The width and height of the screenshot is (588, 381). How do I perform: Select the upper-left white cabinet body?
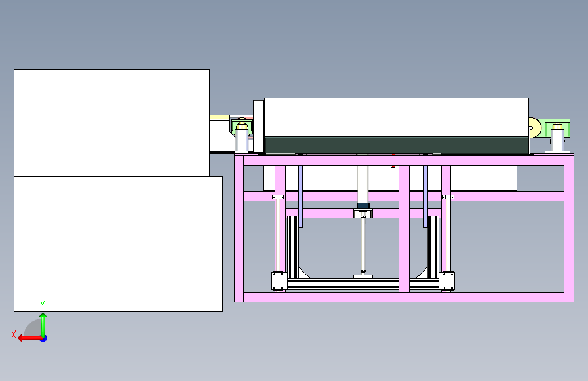tap(111, 127)
